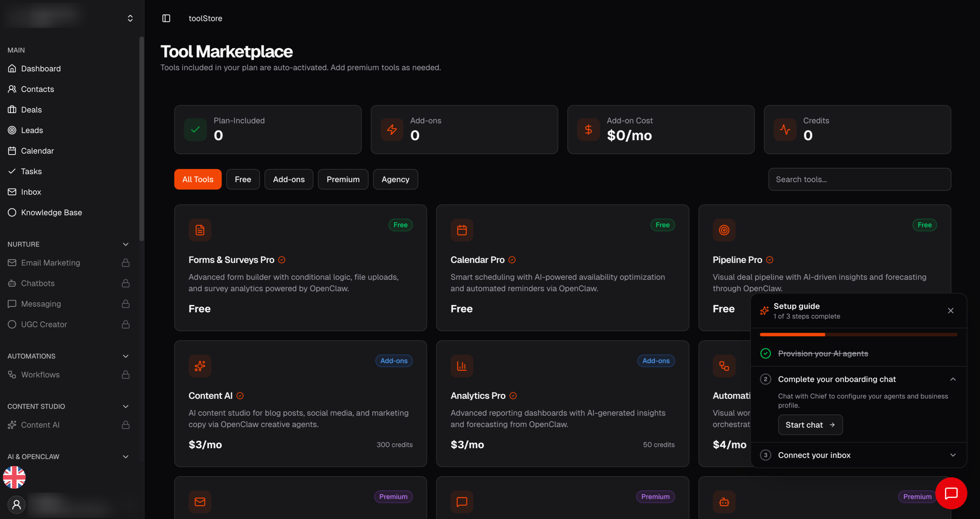Screen dimensions: 980x519
Task: Click the Analytics Pro chart icon
Action: click(x=462, y=366)
